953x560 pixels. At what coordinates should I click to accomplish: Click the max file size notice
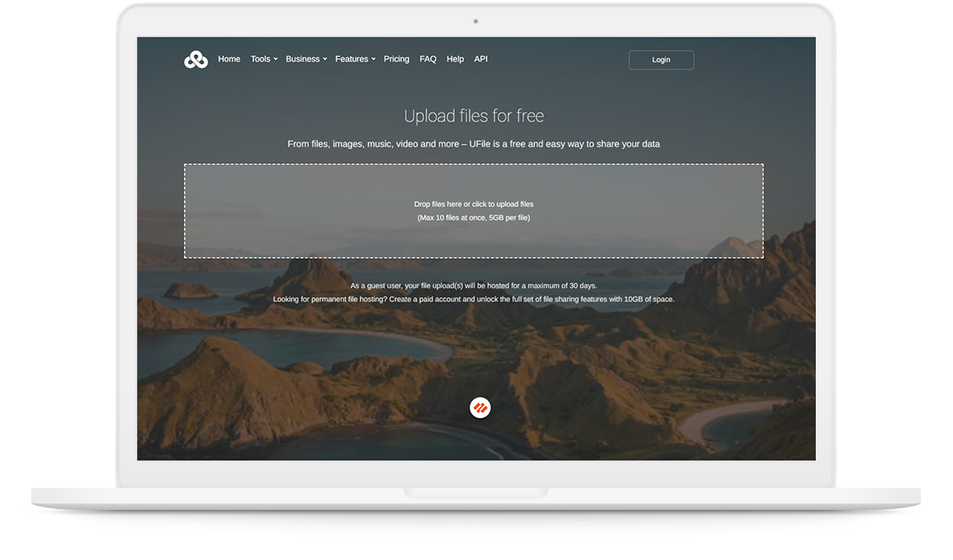tap(474, 217)
